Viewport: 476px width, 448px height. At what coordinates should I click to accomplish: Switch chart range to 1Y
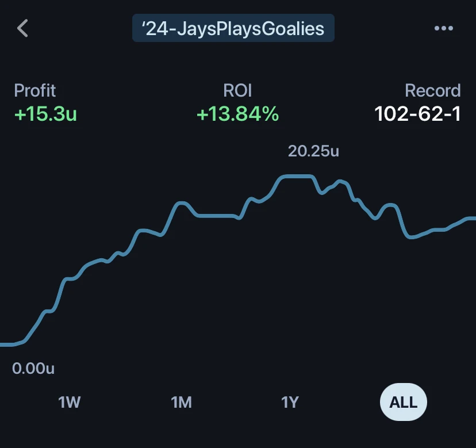point(290,402)
